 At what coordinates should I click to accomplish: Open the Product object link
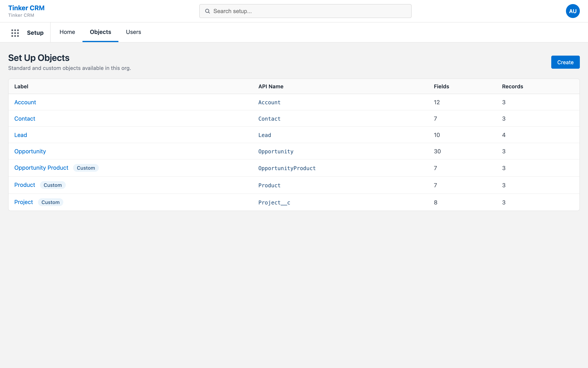point(24,185)
